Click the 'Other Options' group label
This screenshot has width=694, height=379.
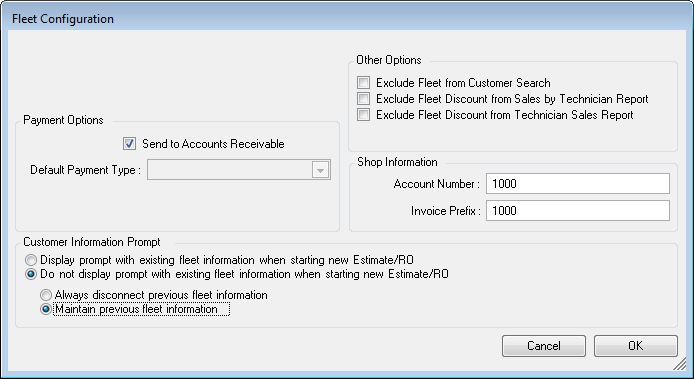tap(389, 60)
